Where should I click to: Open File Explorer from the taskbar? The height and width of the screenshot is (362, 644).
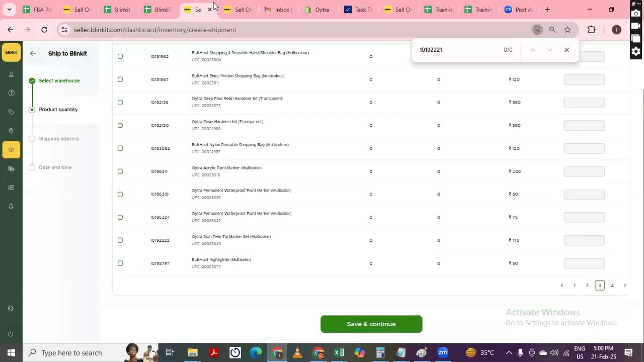point(193,352)
